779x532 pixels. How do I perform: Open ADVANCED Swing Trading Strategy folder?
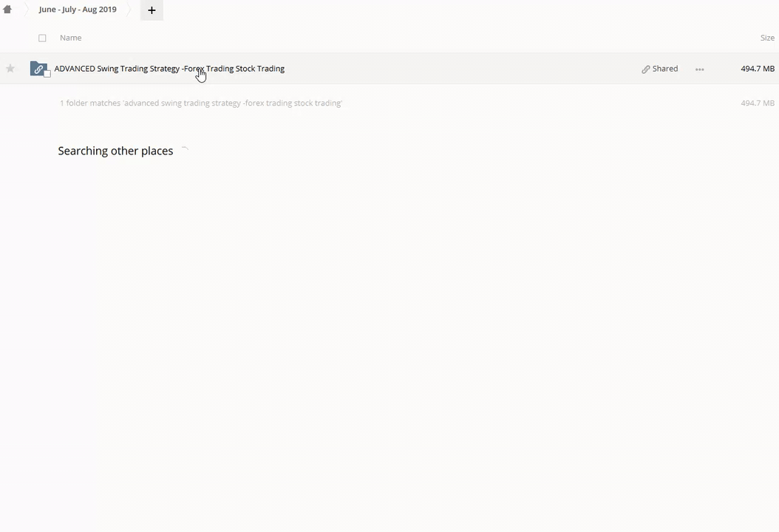pyautogui.click(x=169, y=69)
